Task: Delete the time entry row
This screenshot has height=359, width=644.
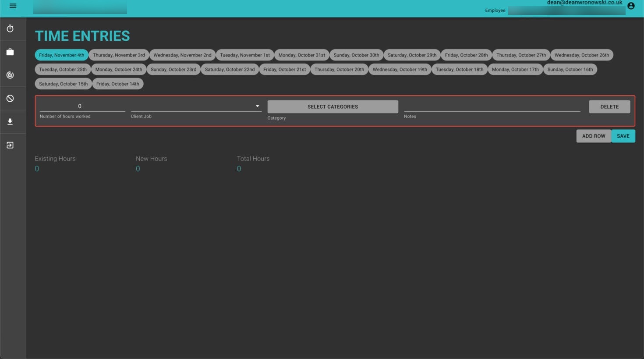Action: point(609,107)
